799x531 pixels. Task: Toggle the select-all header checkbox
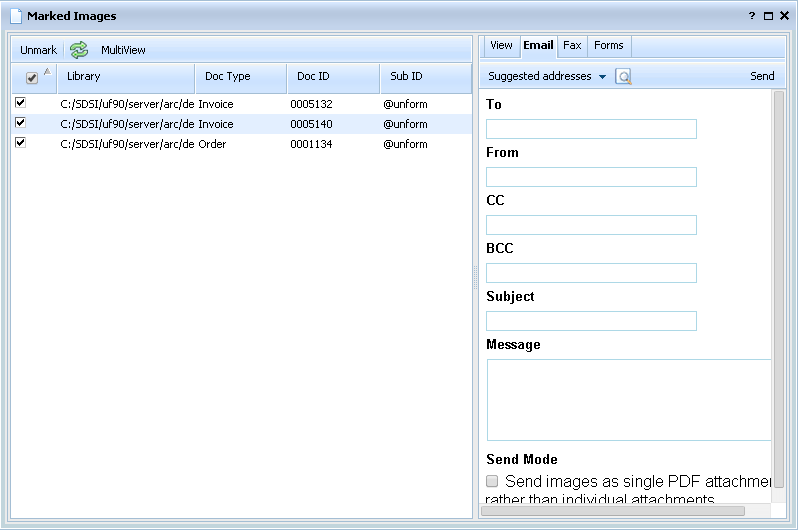pos(31,78)
